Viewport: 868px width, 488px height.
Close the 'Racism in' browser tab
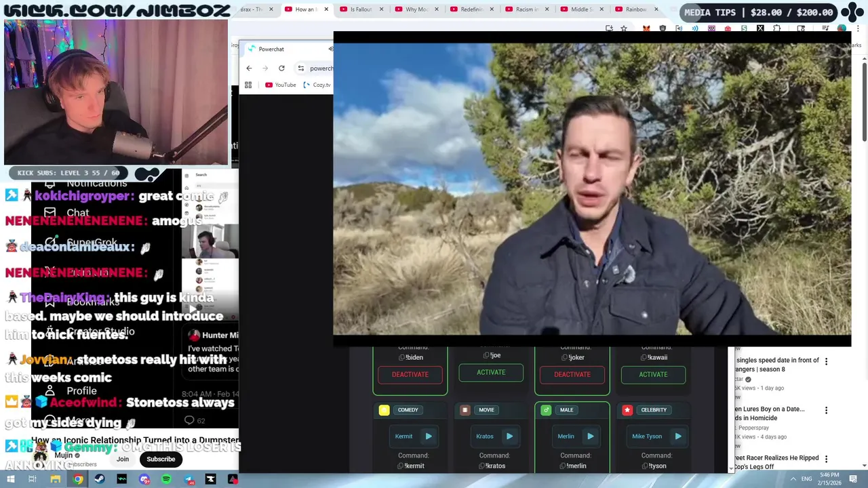point(547,9)
